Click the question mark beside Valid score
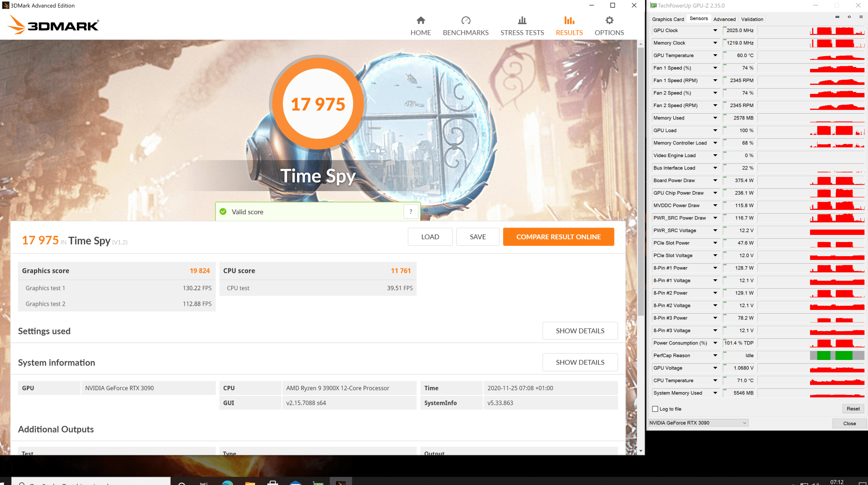868x485 pixels. [411, 212]
